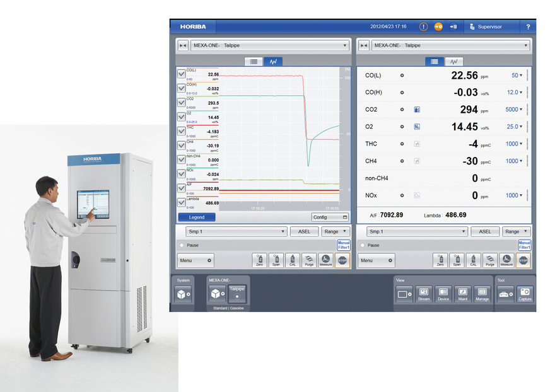The height and width of the screenshot is (392, 555).
Task: Click the Measure icon in the graph panel
Action: (x=325, y=260)
